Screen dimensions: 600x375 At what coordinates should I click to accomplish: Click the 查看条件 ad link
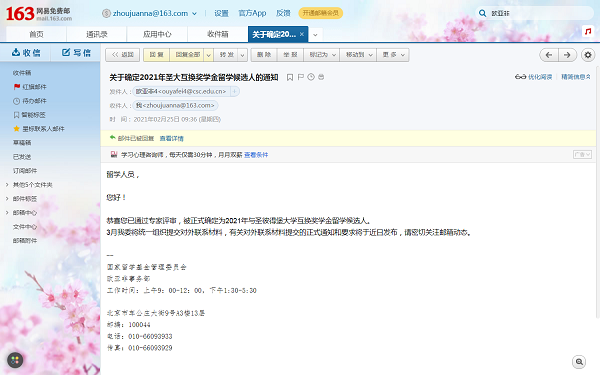pos(256,155)
